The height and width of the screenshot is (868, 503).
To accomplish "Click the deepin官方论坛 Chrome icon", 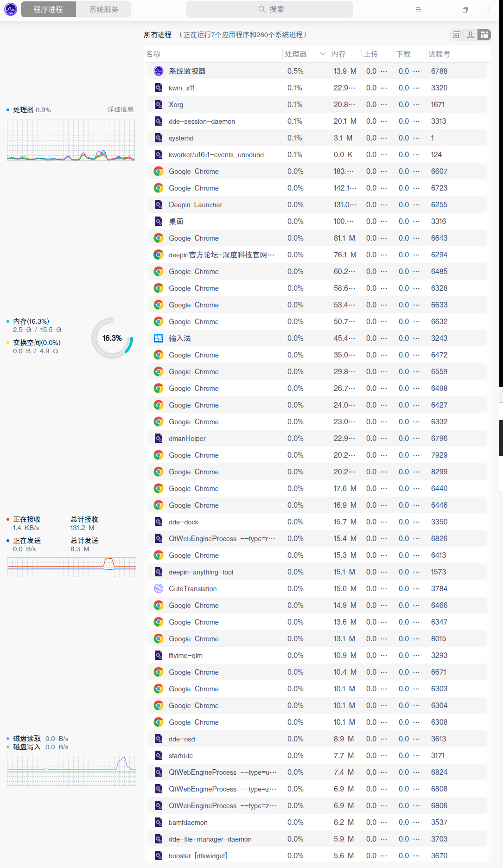I will [159, 255].
